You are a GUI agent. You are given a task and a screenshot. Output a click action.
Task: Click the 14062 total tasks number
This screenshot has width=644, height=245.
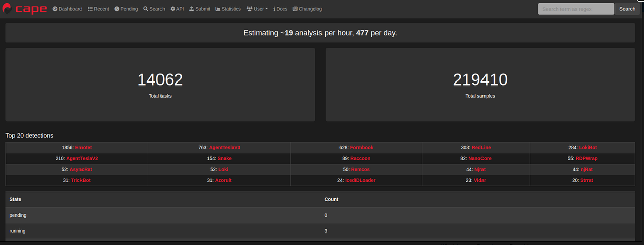(x=160, y=79)
